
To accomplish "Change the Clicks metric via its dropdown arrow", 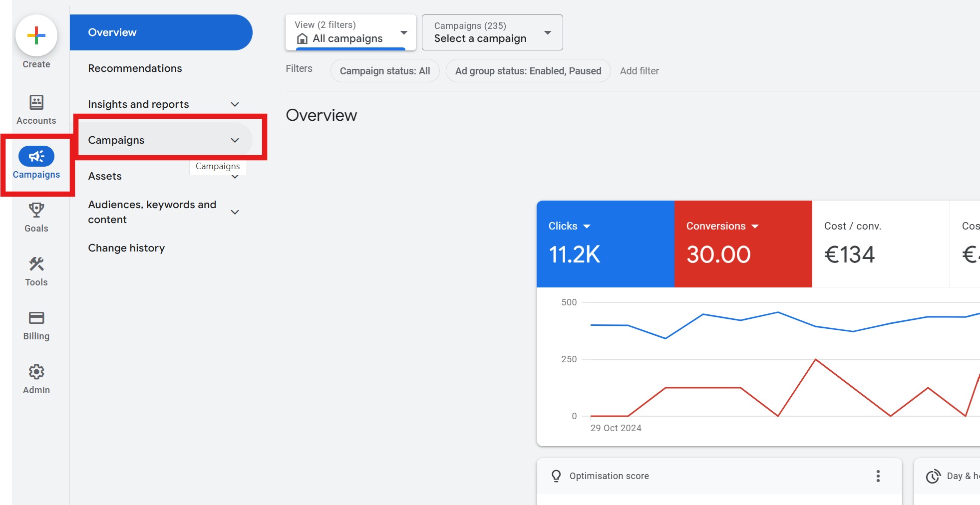I will tap(587, 226).
